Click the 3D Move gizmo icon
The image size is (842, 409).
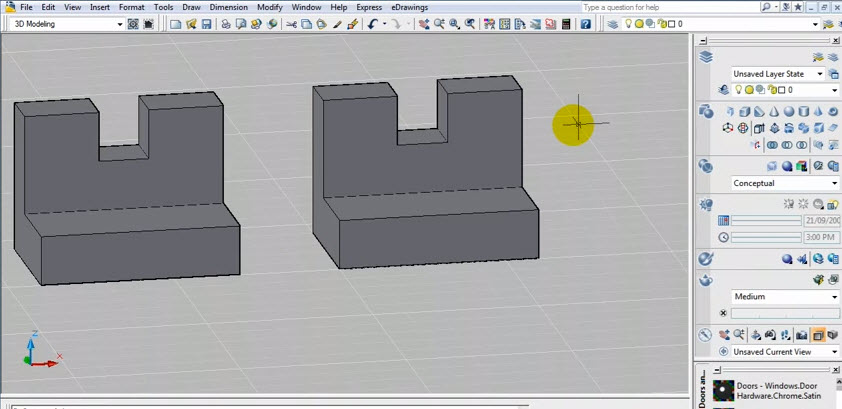(x=728, y=128)
